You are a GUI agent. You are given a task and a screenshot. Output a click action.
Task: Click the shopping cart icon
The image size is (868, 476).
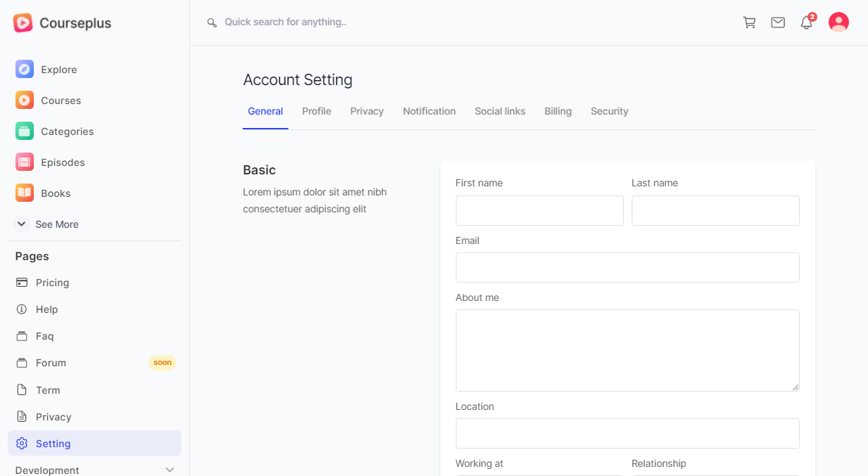click(749, 22)
